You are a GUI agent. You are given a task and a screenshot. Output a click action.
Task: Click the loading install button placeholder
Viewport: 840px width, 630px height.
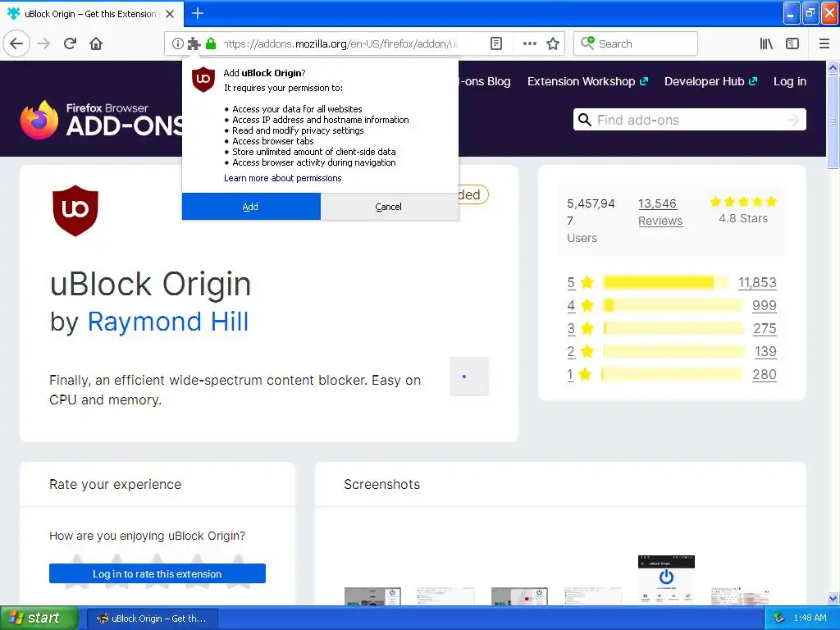[469, 377]
